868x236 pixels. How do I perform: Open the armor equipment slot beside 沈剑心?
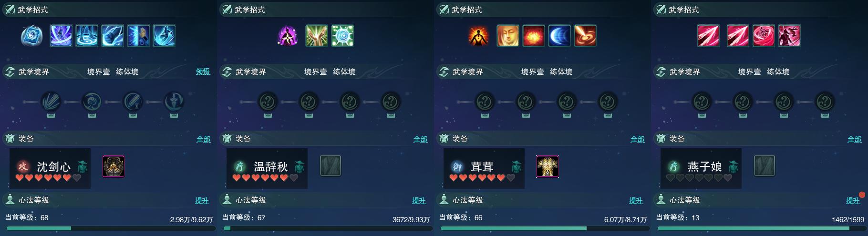click(x=114, y=166)
